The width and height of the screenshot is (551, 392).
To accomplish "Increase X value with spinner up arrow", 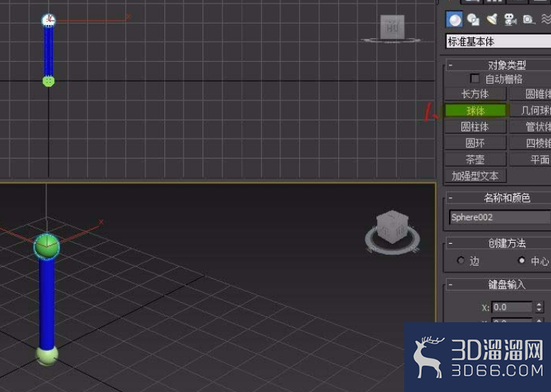I will click(539, 305).
